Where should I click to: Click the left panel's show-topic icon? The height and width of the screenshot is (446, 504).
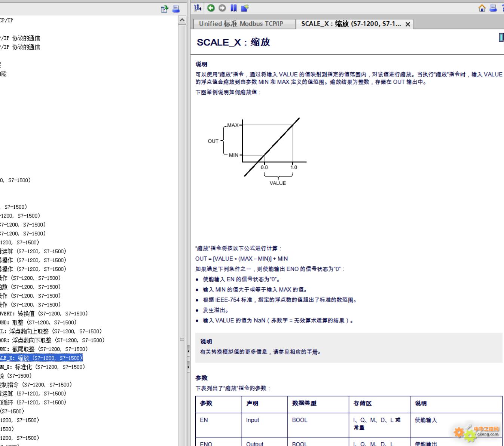tap(165, 9)
